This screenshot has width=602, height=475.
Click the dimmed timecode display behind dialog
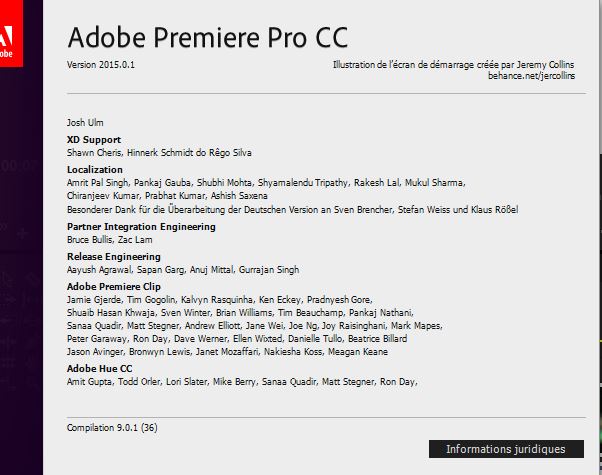tap(18, 165)
